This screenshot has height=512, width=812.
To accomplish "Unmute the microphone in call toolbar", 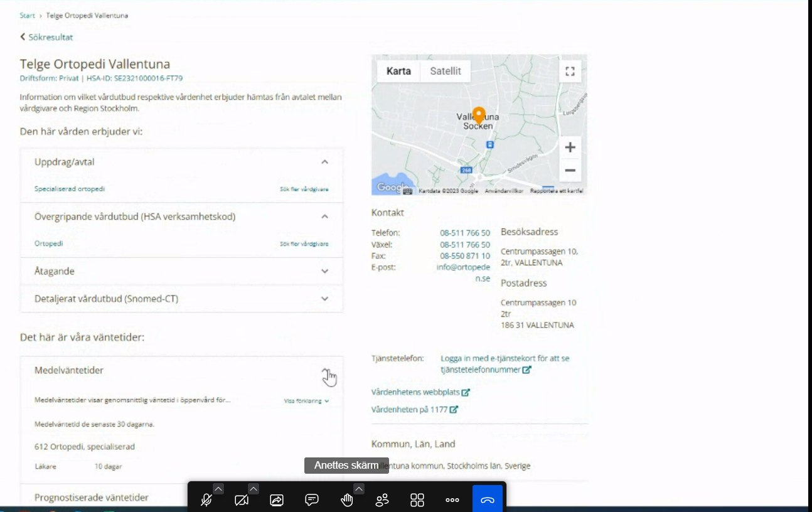I will point(206,500).
